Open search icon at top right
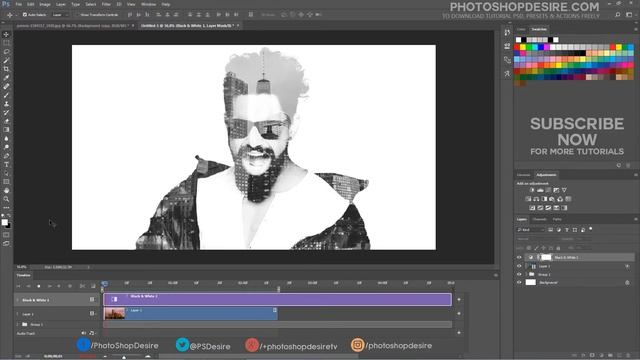 (x=618, y=15)
